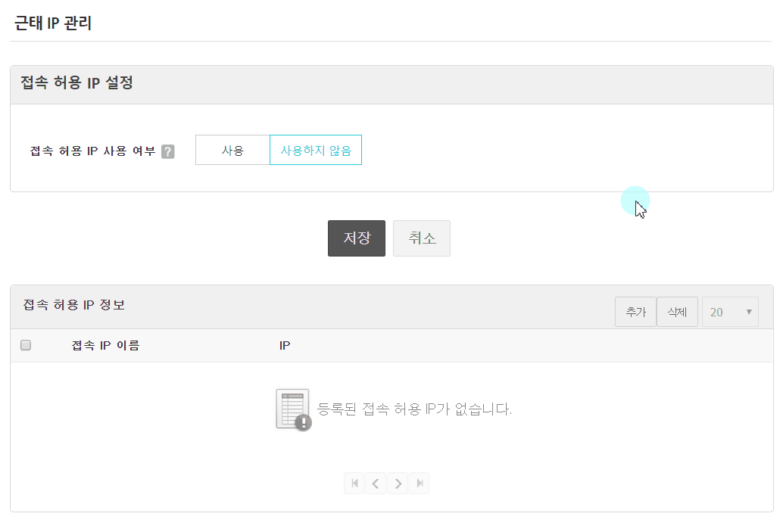Select the 사용하지 않음 option
The image size is (783, 532).
tap(316, 150)
